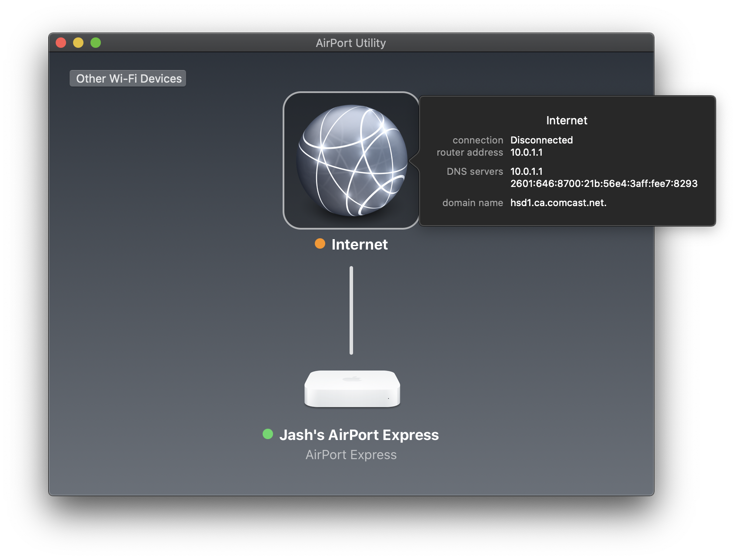This screenshot has width=747, height=560.
Task: Select Jash's AirPort Express name label
Action: 359,435
